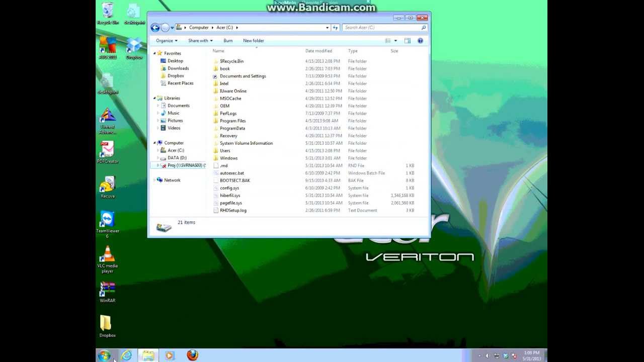The width and height of the screenshot is (644, 362).
Task: Select the Program Files folder
Action: (x=232, y=121)
